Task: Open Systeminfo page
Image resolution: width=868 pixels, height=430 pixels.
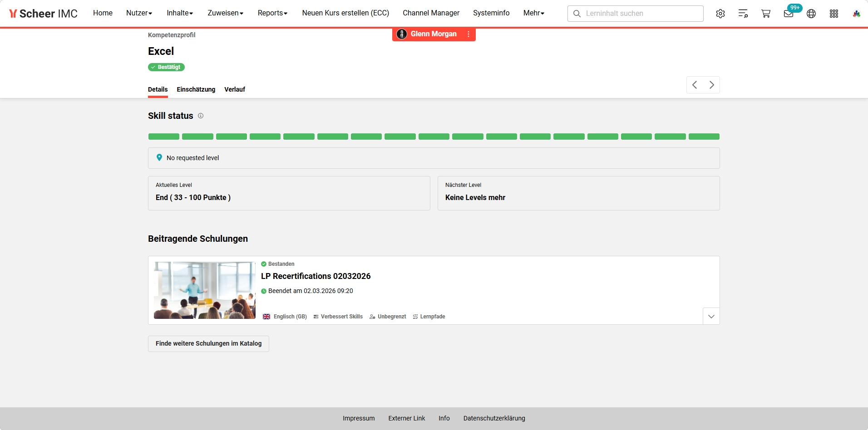Action: [491, 13]
